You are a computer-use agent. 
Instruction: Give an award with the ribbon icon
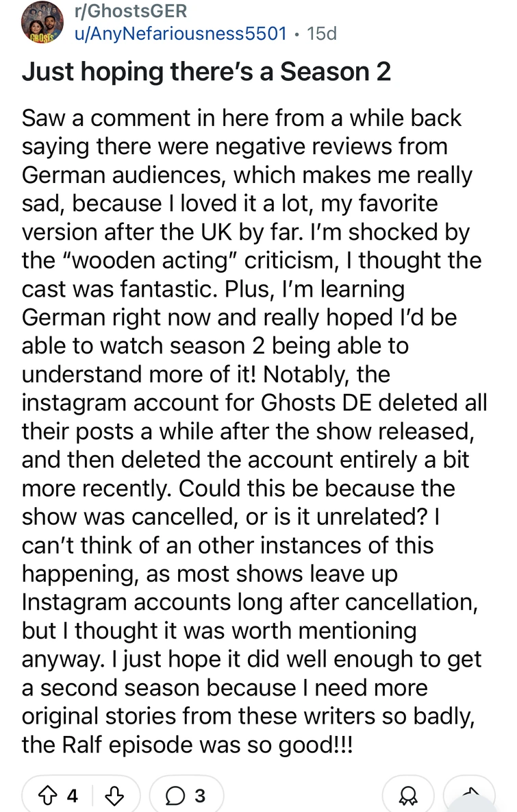407,796
